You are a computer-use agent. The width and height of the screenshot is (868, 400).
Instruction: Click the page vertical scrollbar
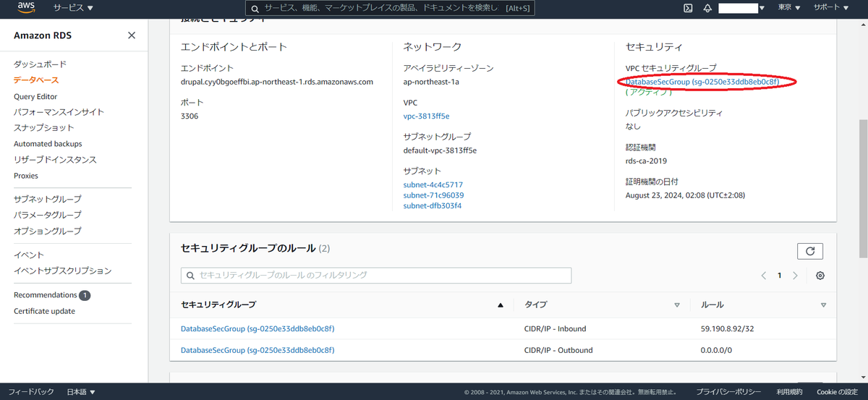(863, 188)
